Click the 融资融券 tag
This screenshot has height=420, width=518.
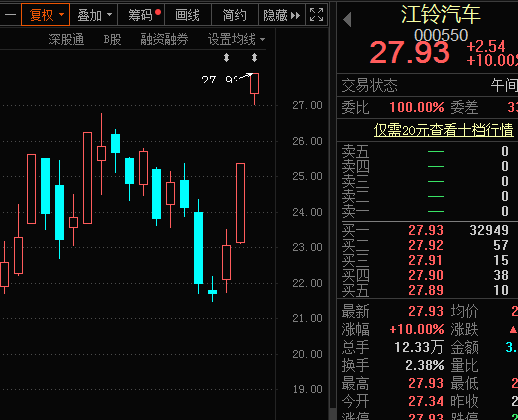[x=164, y=39]
